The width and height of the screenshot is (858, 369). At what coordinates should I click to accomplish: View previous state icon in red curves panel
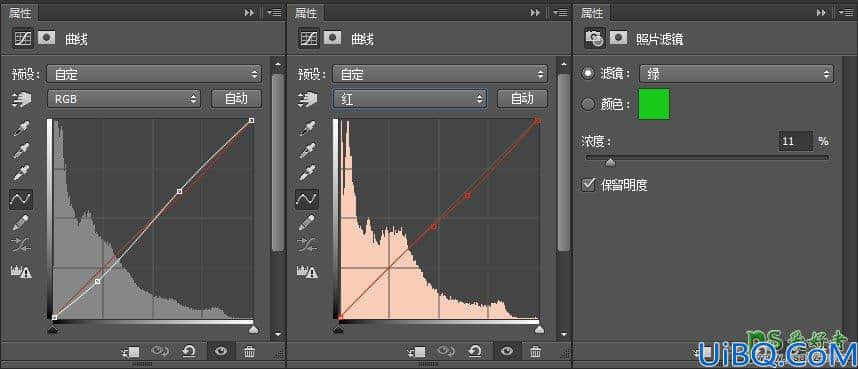[x=447, y=351]
